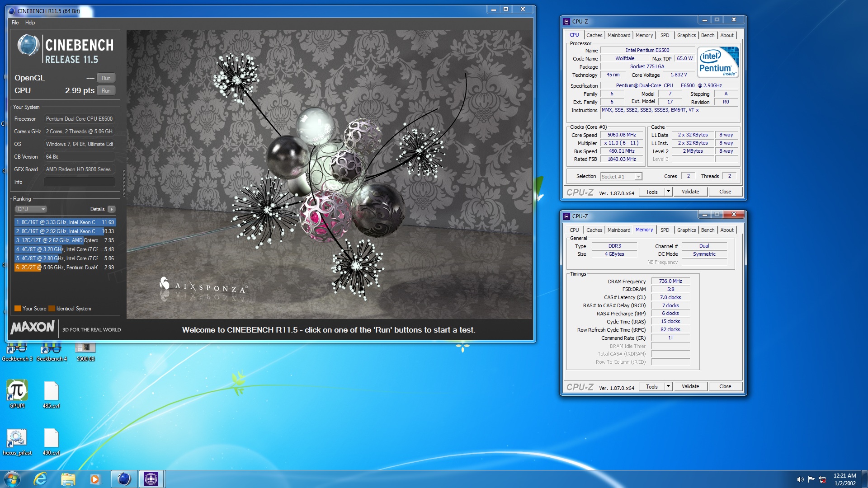Open the Socket #1 selection dropdown
The width and height of the screenshot is (868, 488).
click(621, 177)
